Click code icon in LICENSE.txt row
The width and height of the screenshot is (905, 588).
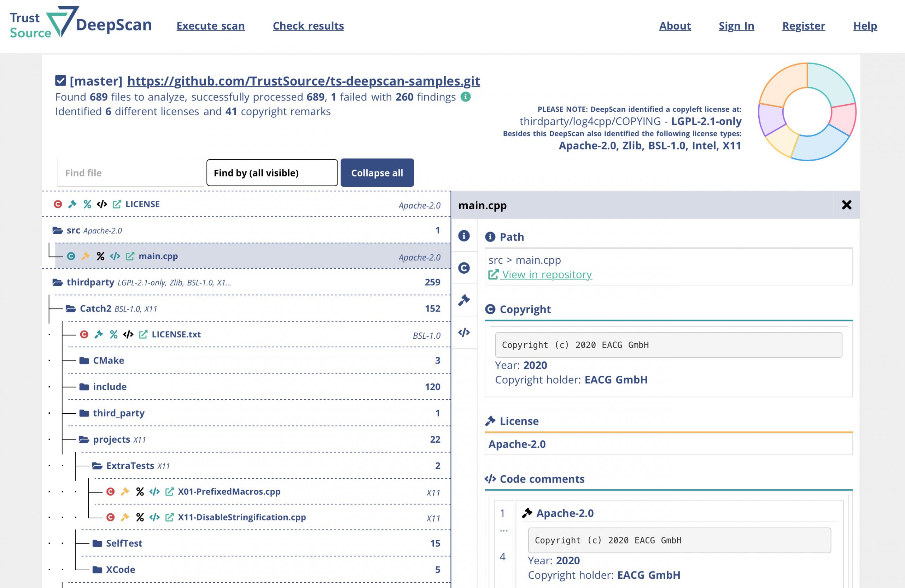(x=128, y=334)
